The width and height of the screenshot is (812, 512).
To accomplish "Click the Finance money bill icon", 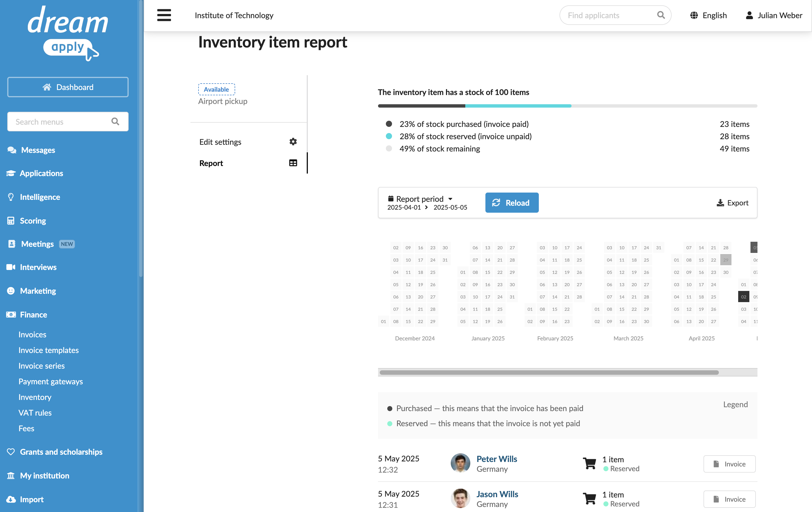I will point(11,315).
